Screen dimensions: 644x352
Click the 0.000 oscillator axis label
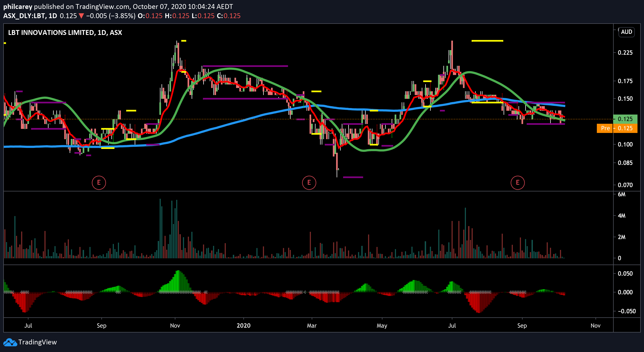(625, 292)
